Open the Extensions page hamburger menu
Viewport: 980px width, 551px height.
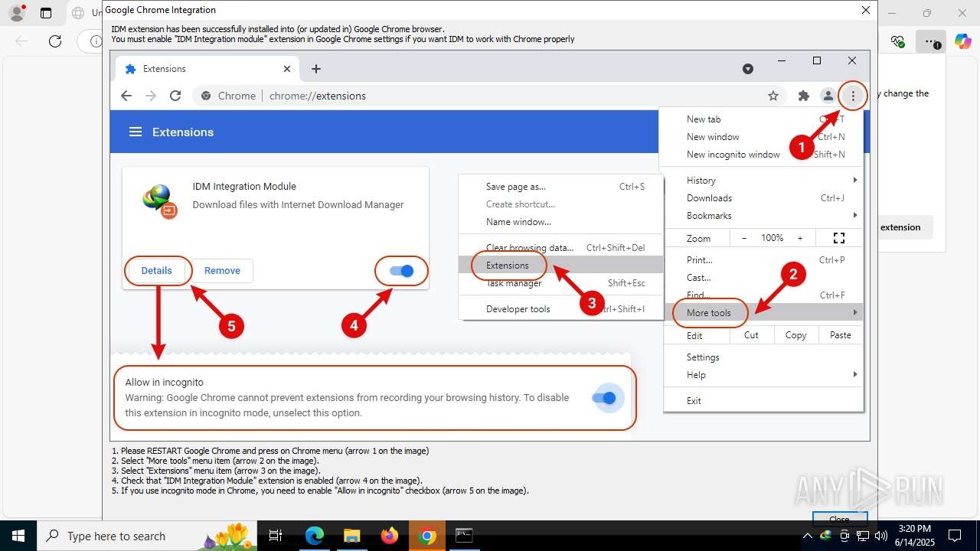pos(136,132)
